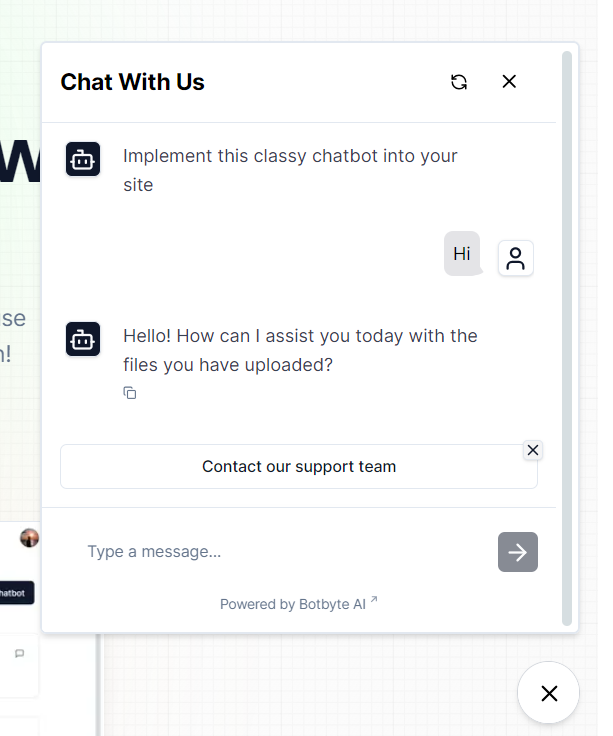The image size is (613, 736).
Task: Click the "Chat With Us" title
Action: tap(132, 82)
